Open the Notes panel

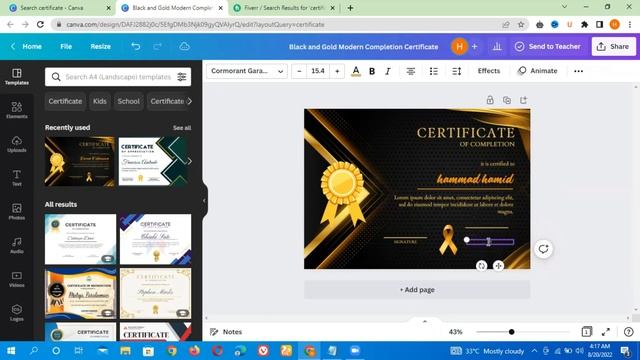click(x=226, y=332)
